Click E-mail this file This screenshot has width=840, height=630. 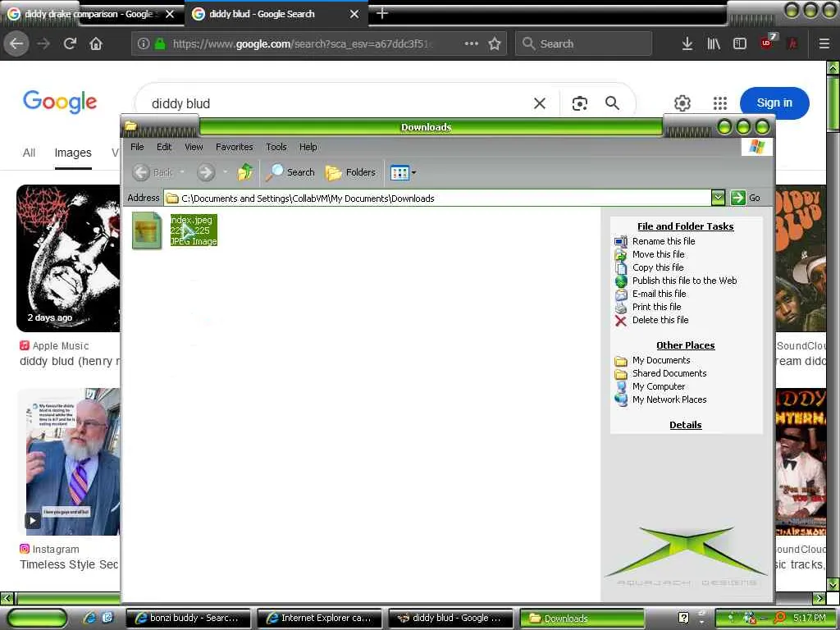click(x=659, y=294)
